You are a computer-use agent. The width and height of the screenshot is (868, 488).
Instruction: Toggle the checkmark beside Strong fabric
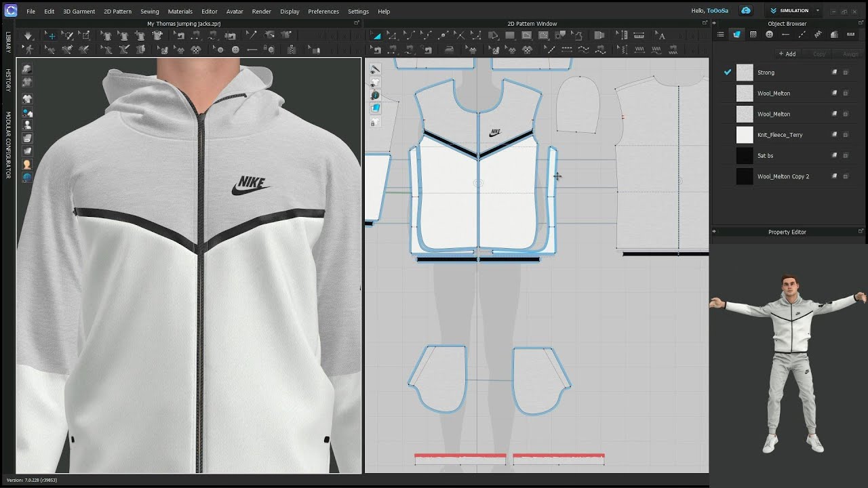[x=728, y=72]
